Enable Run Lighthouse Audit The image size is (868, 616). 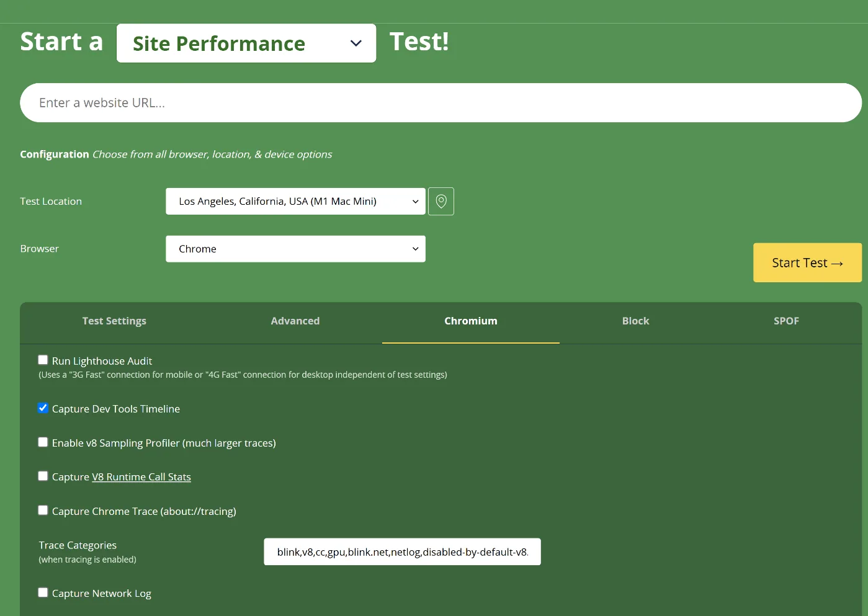43,359
